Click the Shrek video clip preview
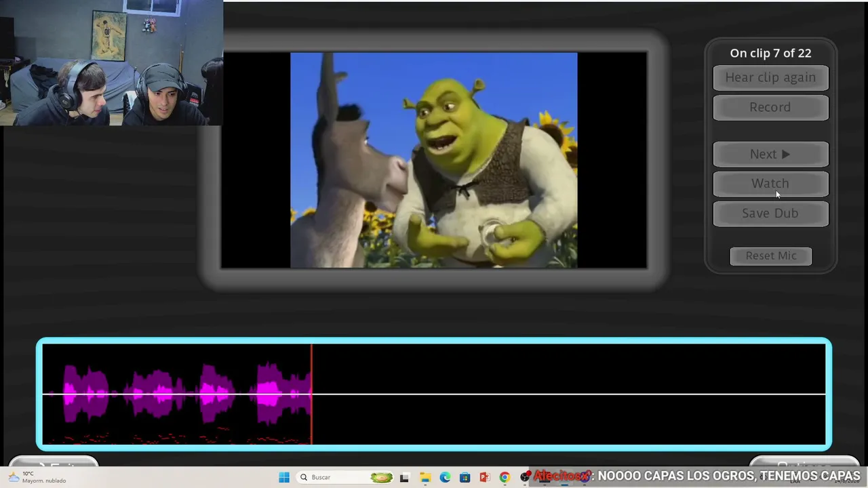Viewport: 868px width, 488px height. pyautogui.click(x=434, y=160)
